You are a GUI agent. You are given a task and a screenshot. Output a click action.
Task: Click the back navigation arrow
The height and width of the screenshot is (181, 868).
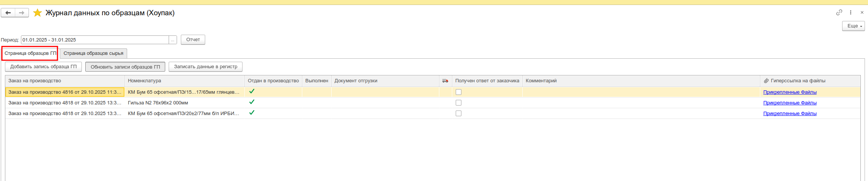(x=8, y=13)
